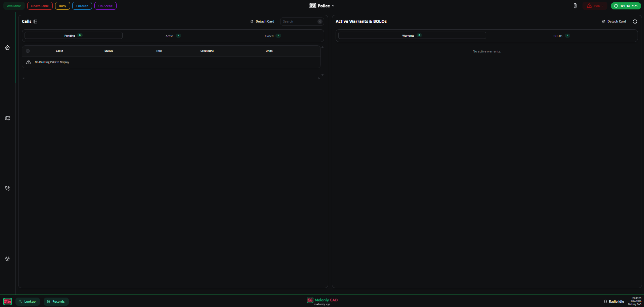Image resolution: width=644 pixels, height=307 pixels.
Task: Sort by the Call # column header
Action: click(x=59, y=51)
